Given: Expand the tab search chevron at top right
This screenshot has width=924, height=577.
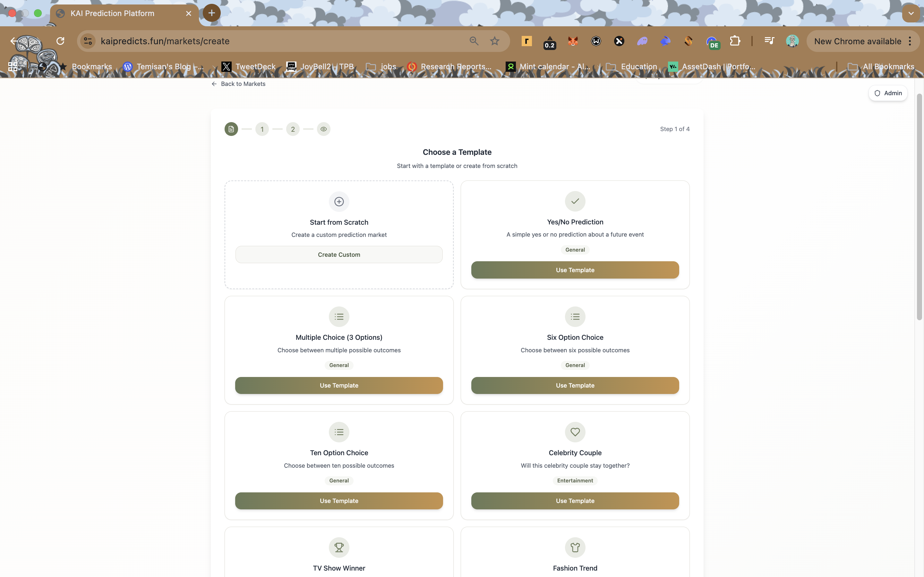Looking at the screenshot, I should coord(911,13).
